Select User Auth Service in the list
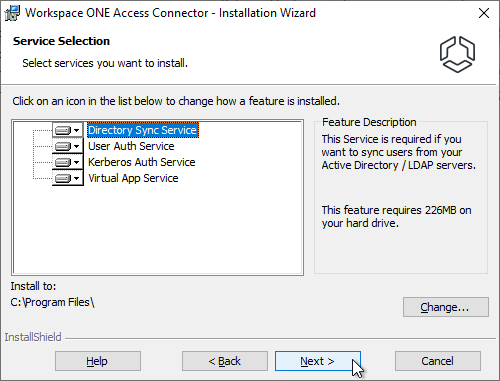This screenshot has width=500, height=381. pyautogui.click(x=131, y=146)
